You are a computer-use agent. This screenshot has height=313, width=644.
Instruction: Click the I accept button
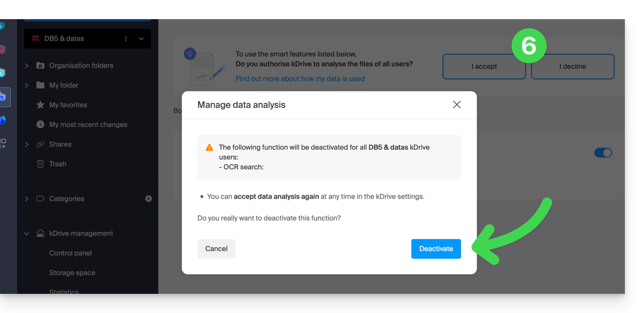click(x=484, y=67)
